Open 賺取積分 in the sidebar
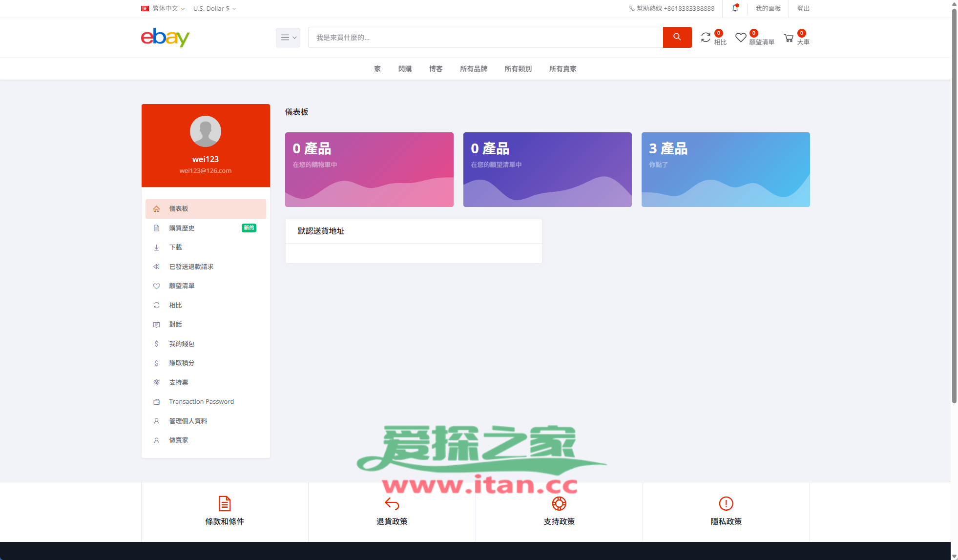Viewport: 958px width, 560px height. click(206, 363)
